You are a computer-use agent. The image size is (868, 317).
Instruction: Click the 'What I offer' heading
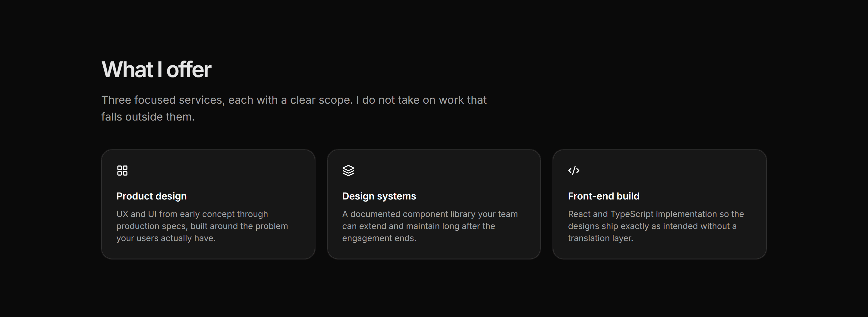click(156, 69)
